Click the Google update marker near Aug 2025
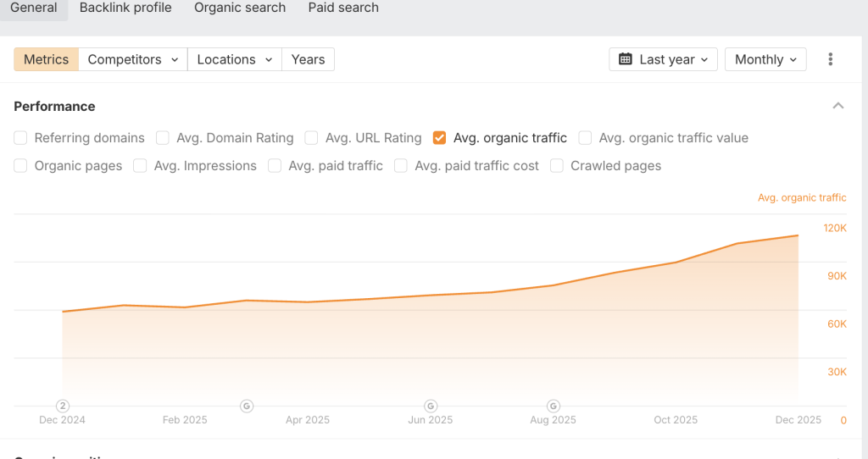 [554, 406]
